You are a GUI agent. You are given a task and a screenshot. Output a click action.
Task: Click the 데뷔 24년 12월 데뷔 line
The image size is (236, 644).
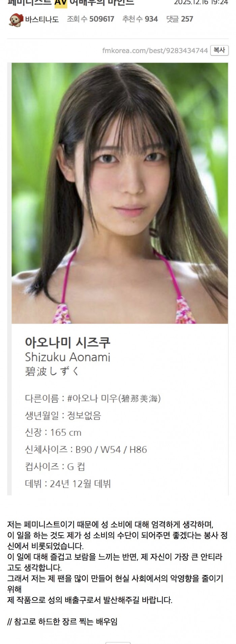coord(68,484)
